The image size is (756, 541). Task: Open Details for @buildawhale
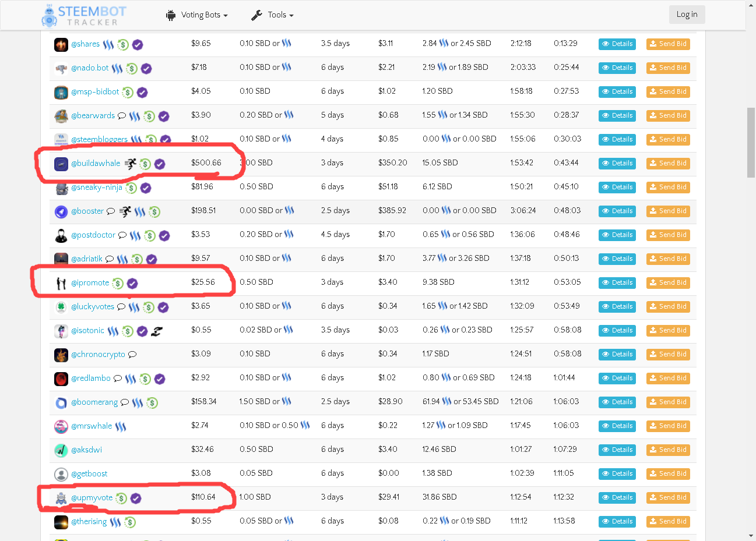point(617,164)
